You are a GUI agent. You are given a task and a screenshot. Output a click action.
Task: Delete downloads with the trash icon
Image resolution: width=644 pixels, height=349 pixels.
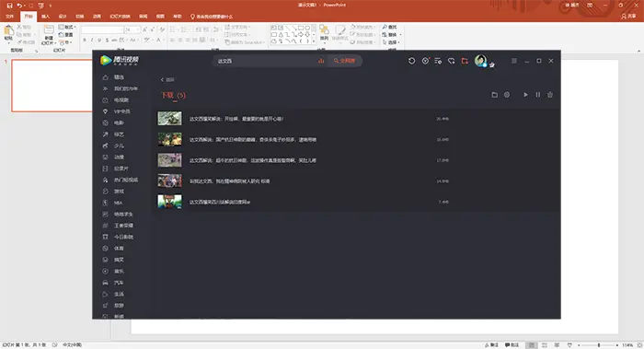pyautogui.click(x=550, y=95)
